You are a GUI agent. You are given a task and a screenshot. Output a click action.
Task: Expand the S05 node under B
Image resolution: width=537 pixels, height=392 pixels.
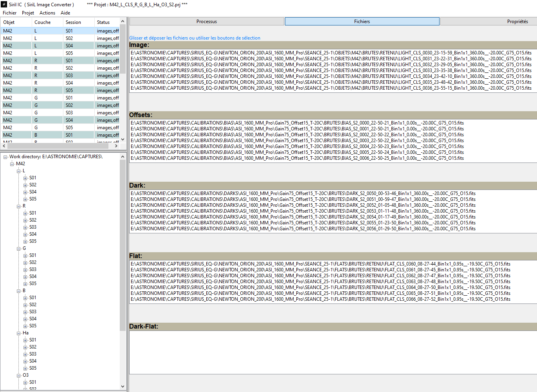pyautogui.click(x=25, y=326)
